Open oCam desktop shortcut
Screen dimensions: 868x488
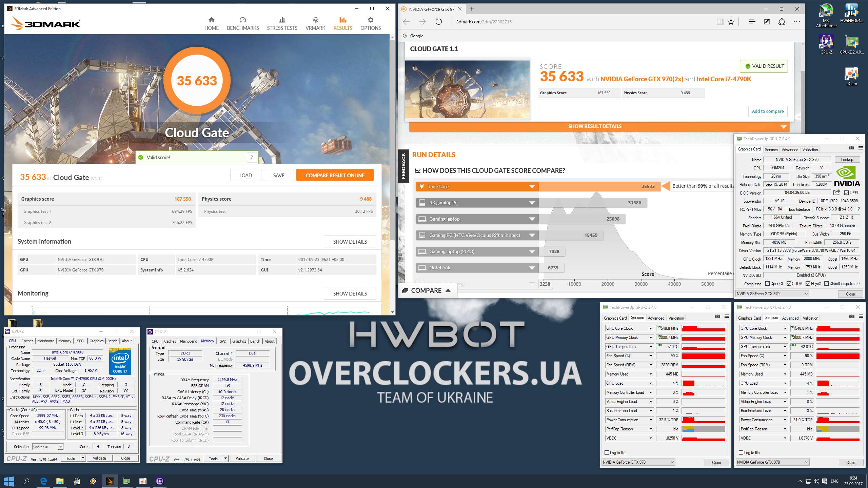tap(851, 77)
